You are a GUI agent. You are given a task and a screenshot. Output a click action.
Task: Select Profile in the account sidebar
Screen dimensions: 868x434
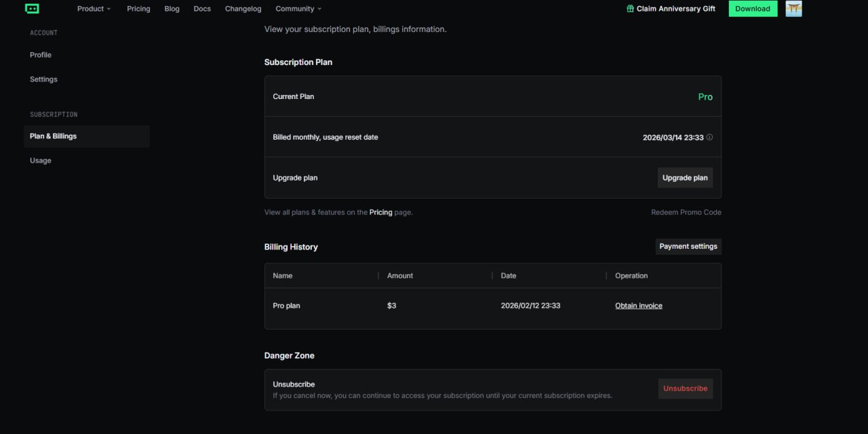click(x=41, y=55)
